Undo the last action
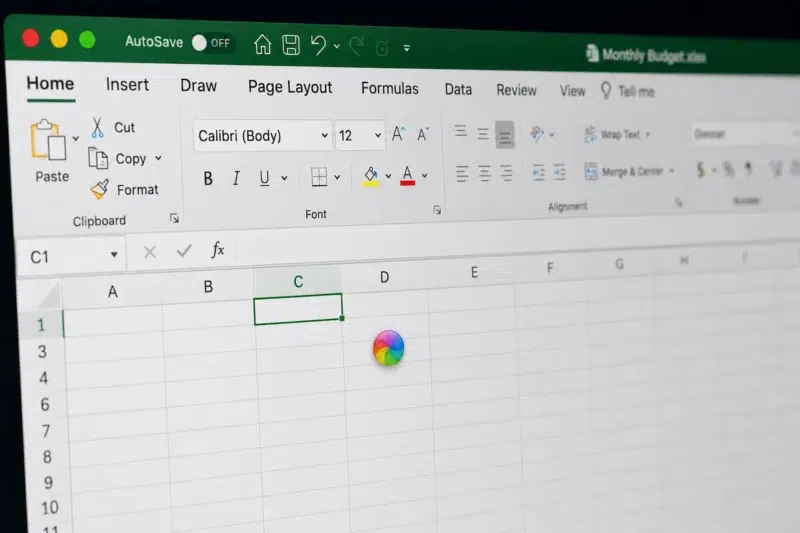This screenshot has height=533, width=800. (x=318, y=45)
